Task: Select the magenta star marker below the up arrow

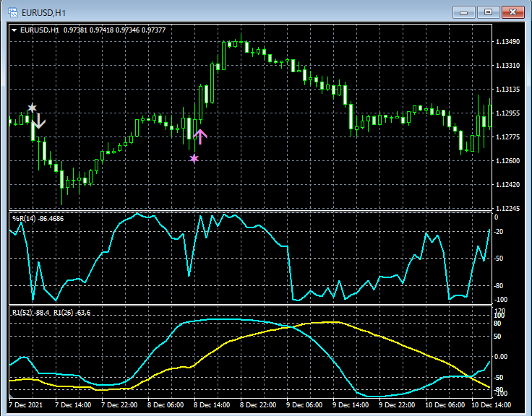Action: point(194,158)
